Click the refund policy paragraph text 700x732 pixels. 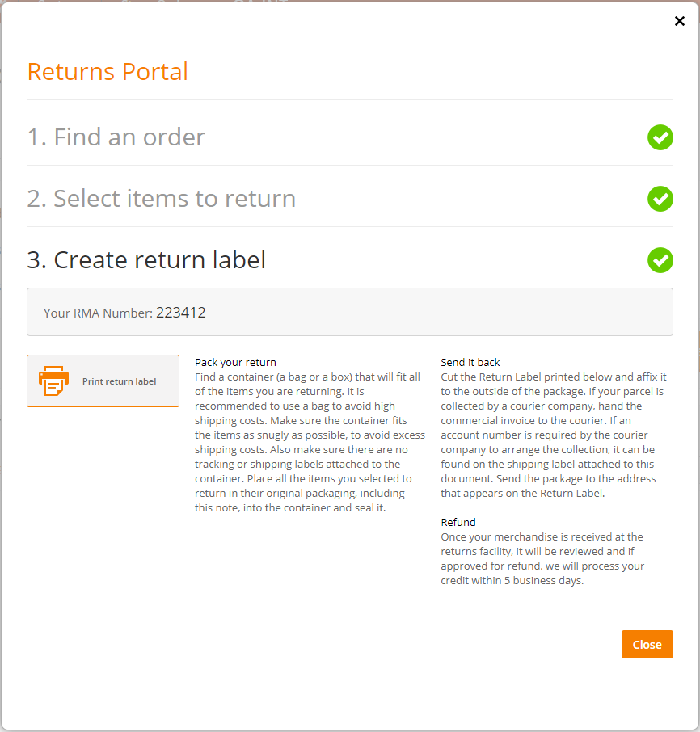542,558
